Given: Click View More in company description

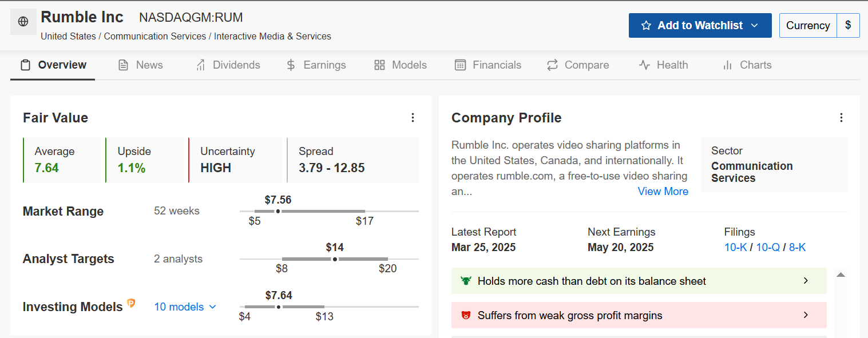Looking at the screenshot, I should tap(663, 192).
